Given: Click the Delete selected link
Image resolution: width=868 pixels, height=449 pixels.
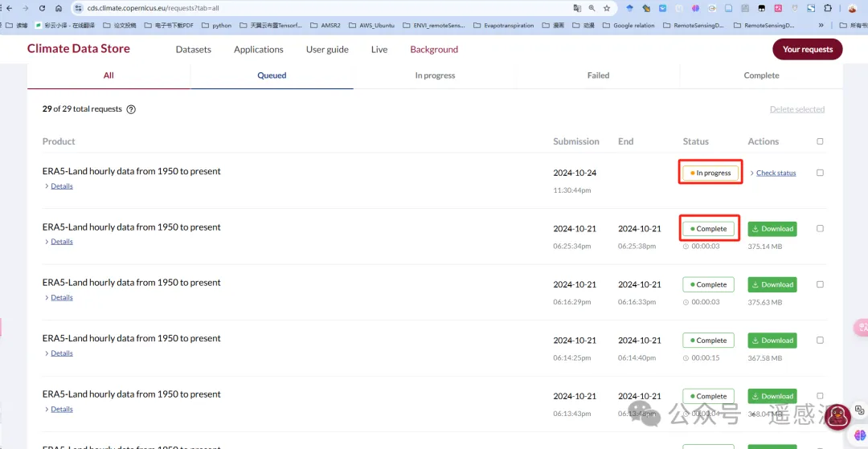Looking at the screenshot, I should click(797, 109).
